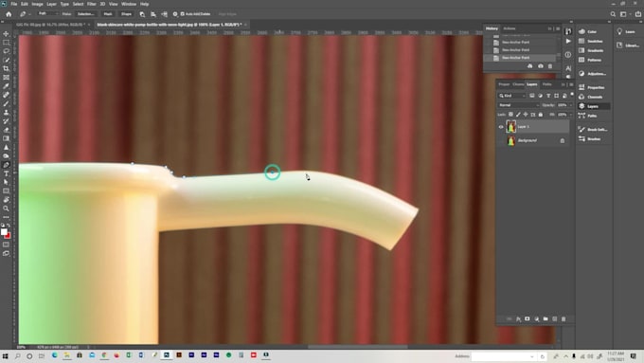Select the Horizontal Type tool

coord(7,173)
